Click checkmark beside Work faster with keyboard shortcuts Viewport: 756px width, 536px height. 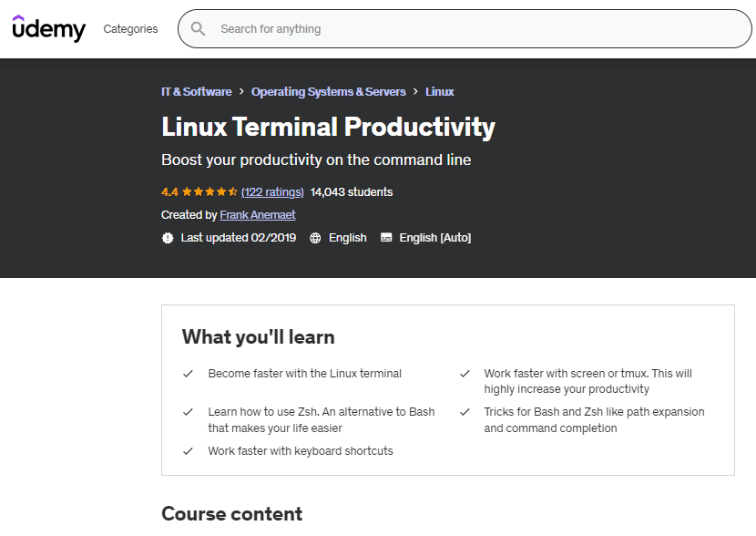(188, 451)
